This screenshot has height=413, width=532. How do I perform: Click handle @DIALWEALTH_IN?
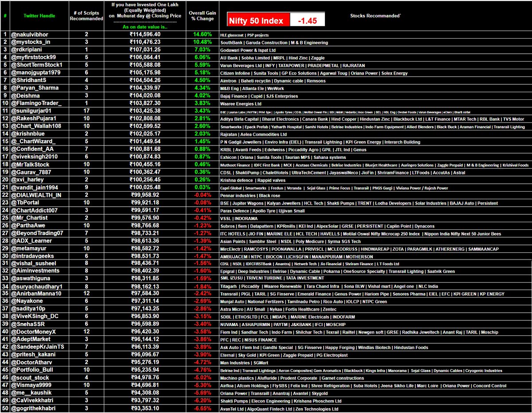coord(37,196)
